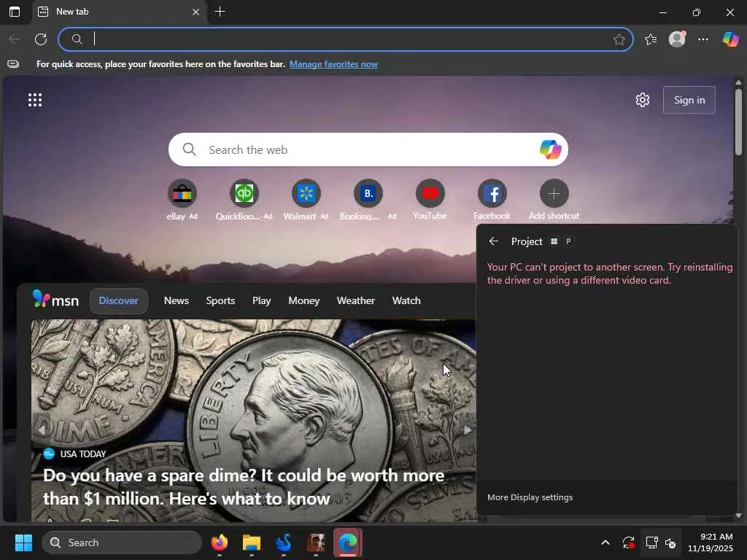Open the Weather tab
This screenshot has width=747, height=560.
tap(356, 301)
